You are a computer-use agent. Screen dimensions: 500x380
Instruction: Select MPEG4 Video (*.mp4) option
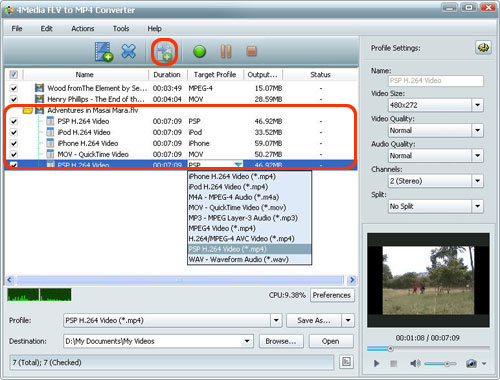[x=249, y=228]
